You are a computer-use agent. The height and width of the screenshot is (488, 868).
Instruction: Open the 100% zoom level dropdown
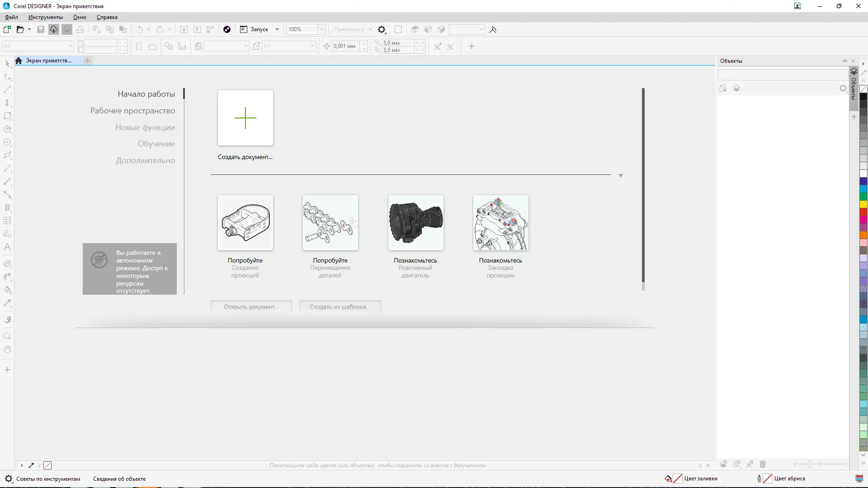coord(321,29)
